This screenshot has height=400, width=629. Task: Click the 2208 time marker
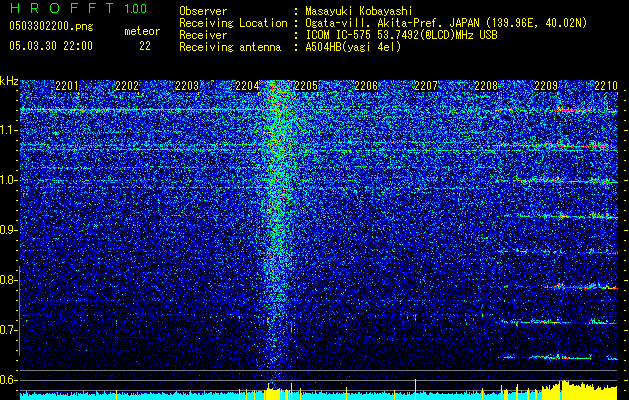486,86
